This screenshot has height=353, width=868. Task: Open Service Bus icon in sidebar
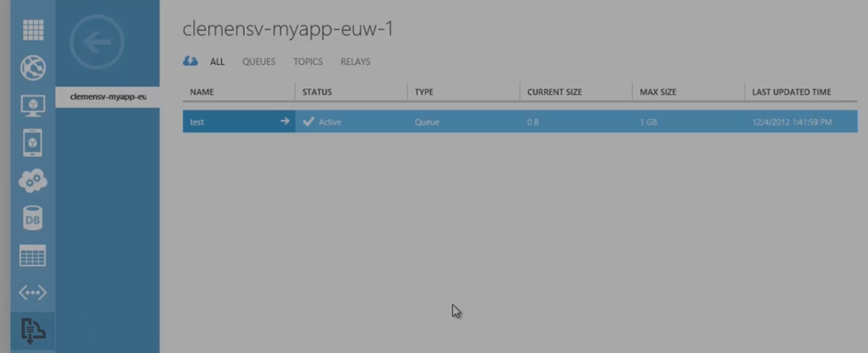click(33, 331)
